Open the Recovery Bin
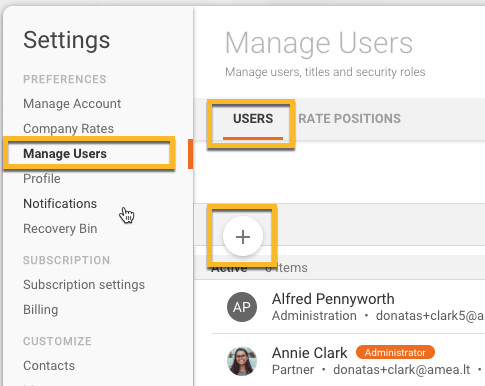The image size is (485, 386). 60,229
